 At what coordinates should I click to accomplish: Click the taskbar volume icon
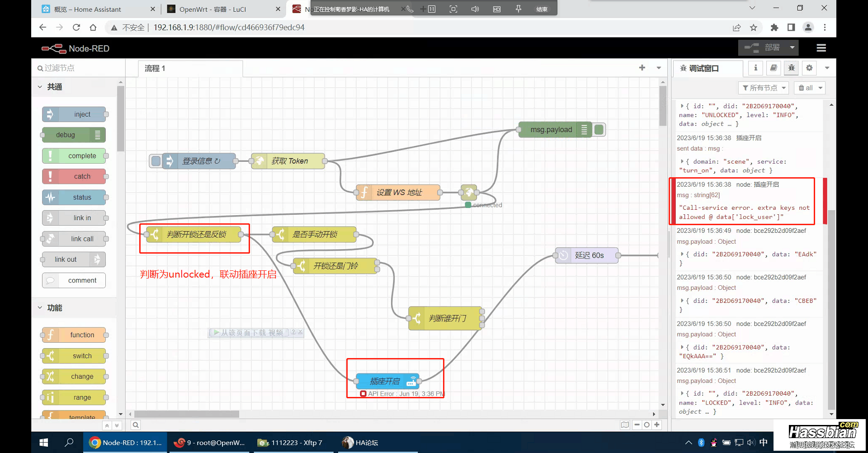(751, 443)
